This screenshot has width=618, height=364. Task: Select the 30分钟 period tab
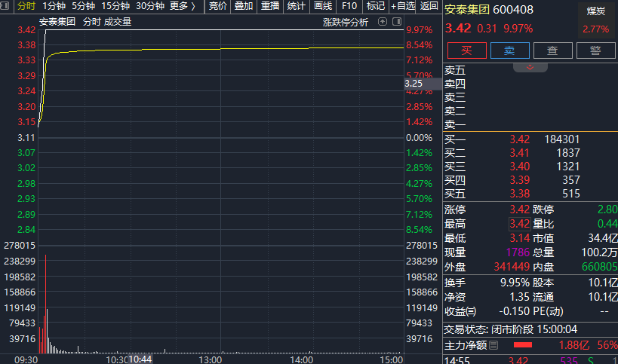point(150,6)
